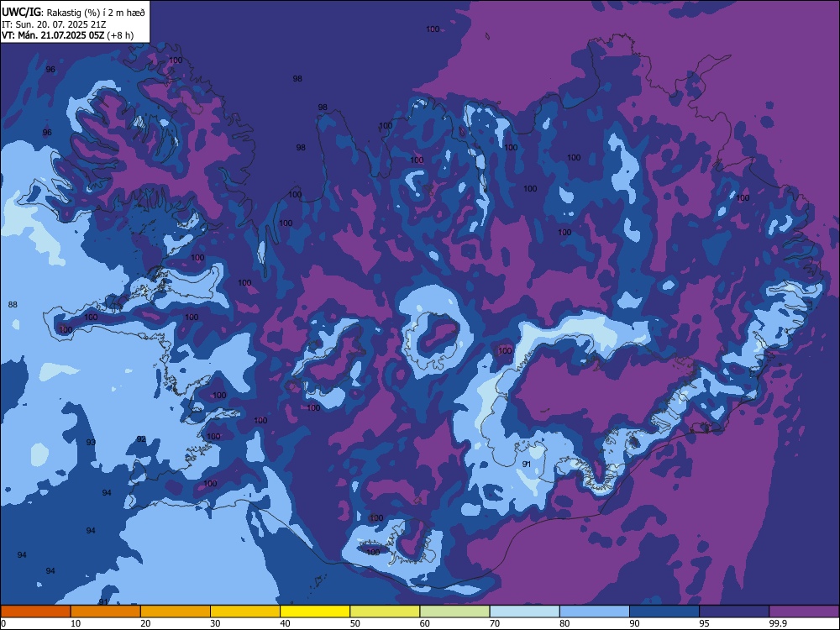840x630 pixels.
Task: Select the sky blue 80–90 legend swatch
Action: 595,612
